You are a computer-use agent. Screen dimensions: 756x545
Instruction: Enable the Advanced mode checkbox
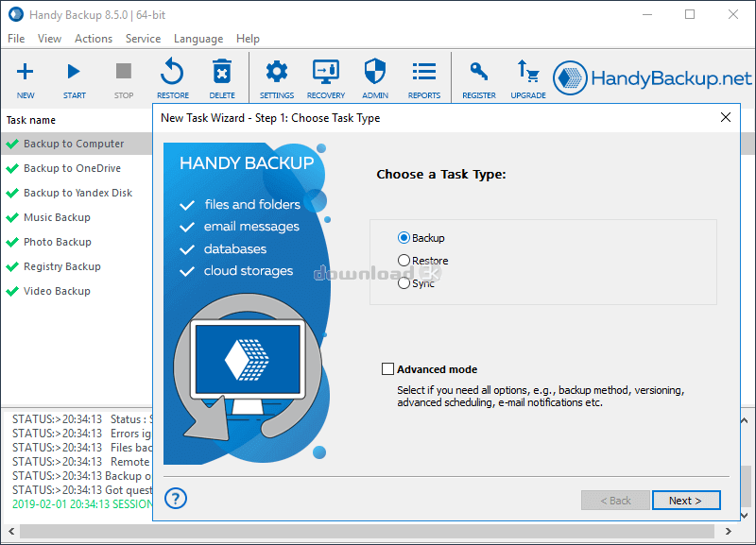(387, 369)
